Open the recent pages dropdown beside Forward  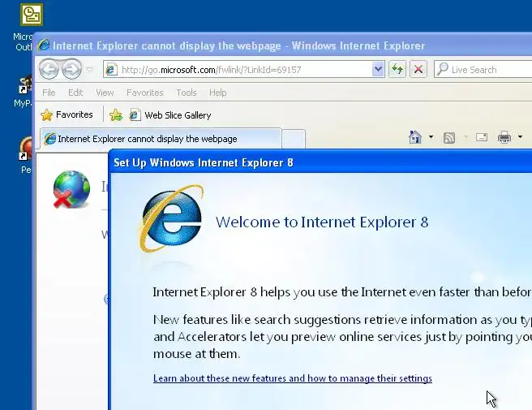tap(89, 69)
